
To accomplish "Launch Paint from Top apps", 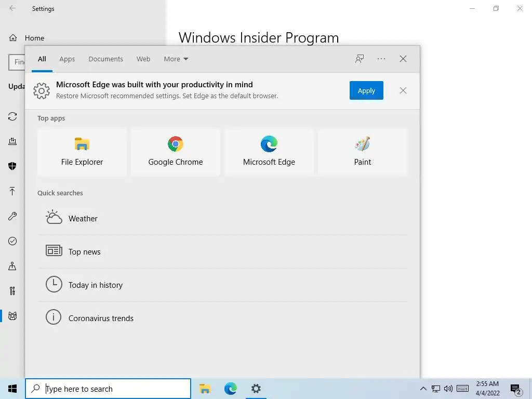I will (x=362, y=152).
